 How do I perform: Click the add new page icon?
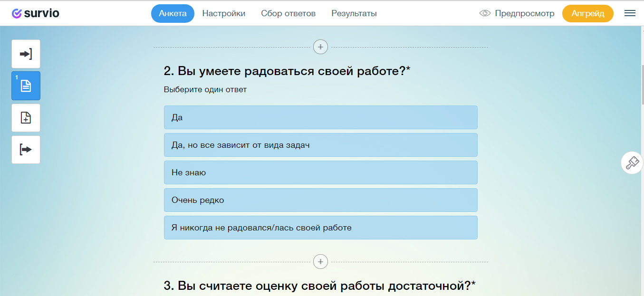[x=26, y=117]
